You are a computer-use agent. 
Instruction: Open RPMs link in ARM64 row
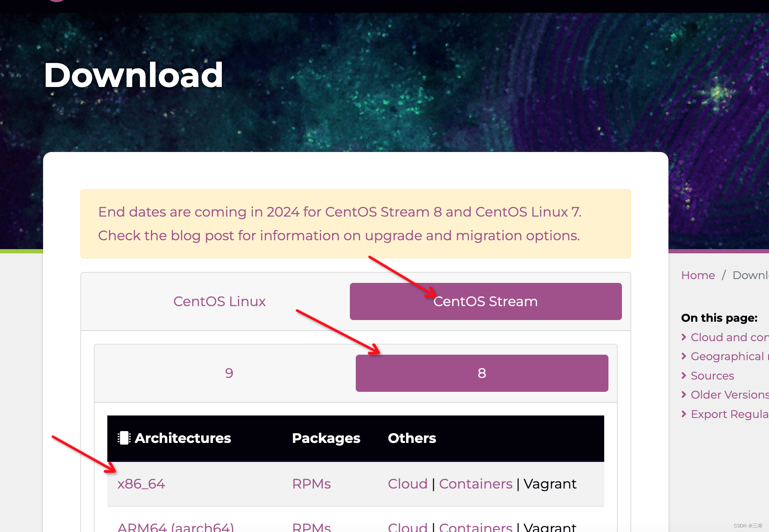coord(311,527)
